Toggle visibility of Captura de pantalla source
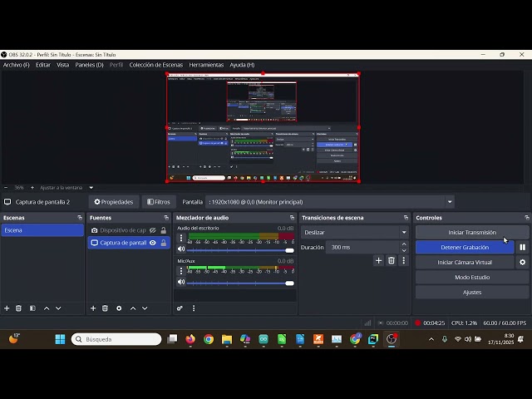Image resolution: width=532 pixels, height=399 pixels. 153,243
